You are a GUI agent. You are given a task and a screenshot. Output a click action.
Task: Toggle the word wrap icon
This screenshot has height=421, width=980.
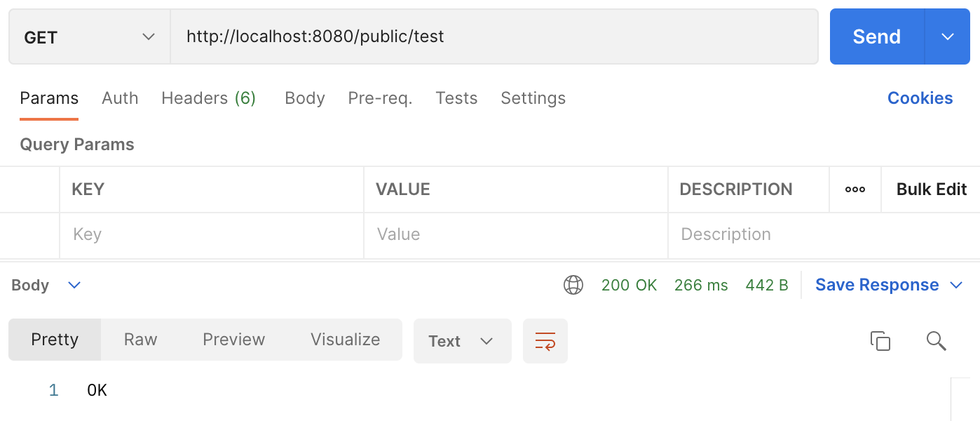click(545, 341)
